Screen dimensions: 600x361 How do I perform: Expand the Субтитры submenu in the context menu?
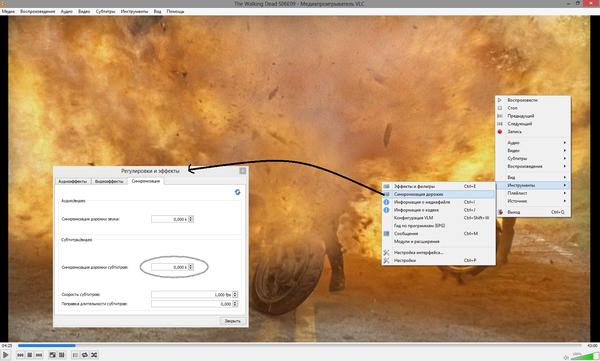tap(533, 158)
